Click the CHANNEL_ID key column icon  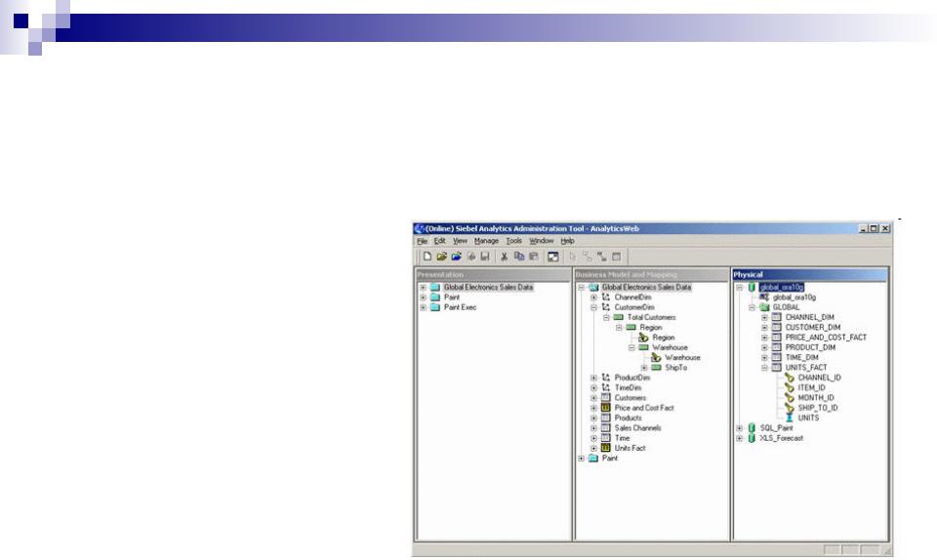point(790,378)
